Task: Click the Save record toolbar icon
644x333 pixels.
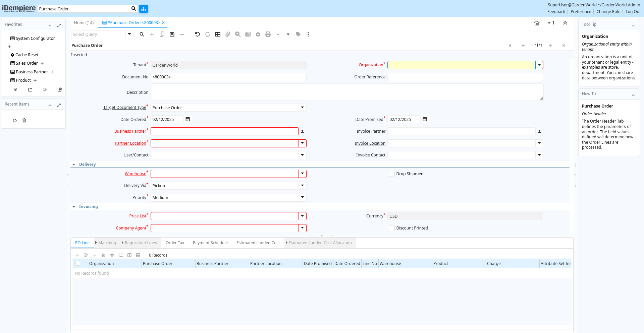Action: click(172, 34)
